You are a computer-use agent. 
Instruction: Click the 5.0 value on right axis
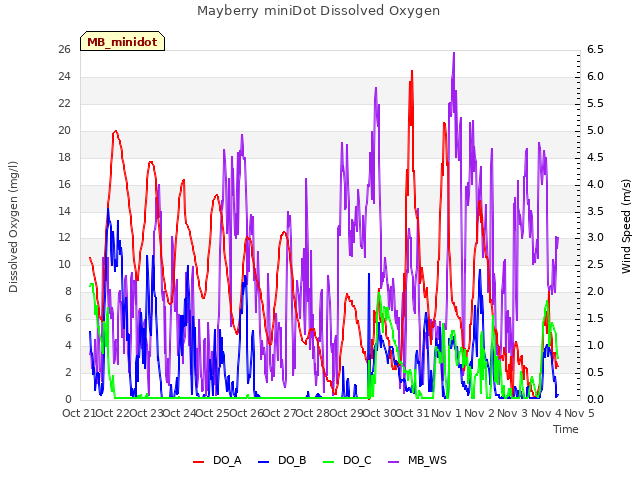tap(595, 131)
